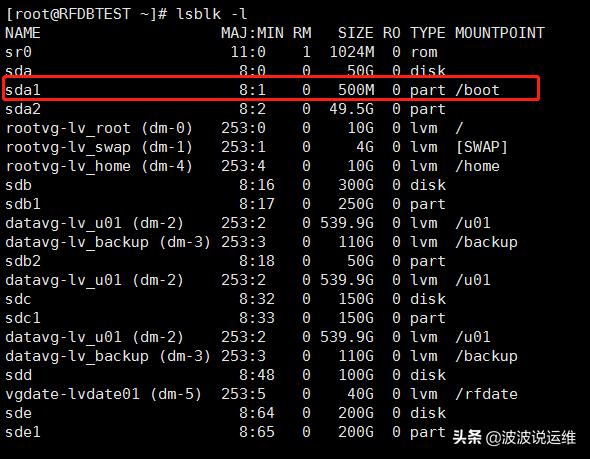Image resolution: width=590 pixels, height=459 pixels.
Task: Select the sr0 device name
Action: point(18,52)
